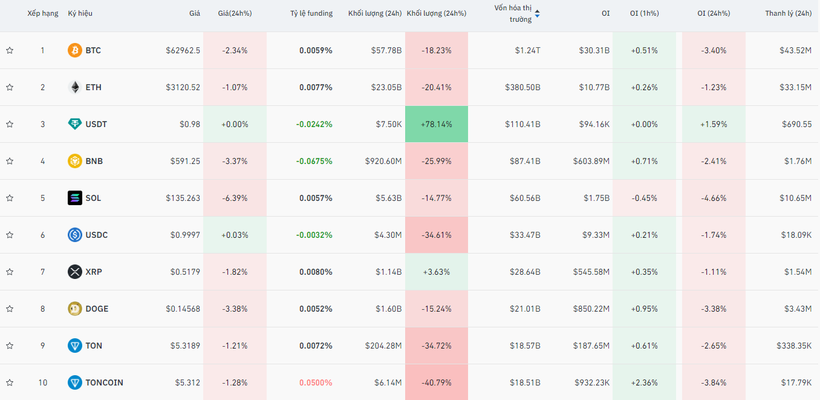Sort by Thanh lý (24h) header
Screen dimensions: 820x400
(788, 14)
